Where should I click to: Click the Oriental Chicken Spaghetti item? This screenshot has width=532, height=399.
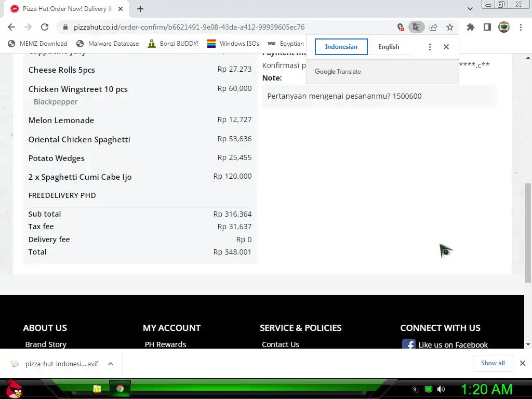tap(79, 139)
